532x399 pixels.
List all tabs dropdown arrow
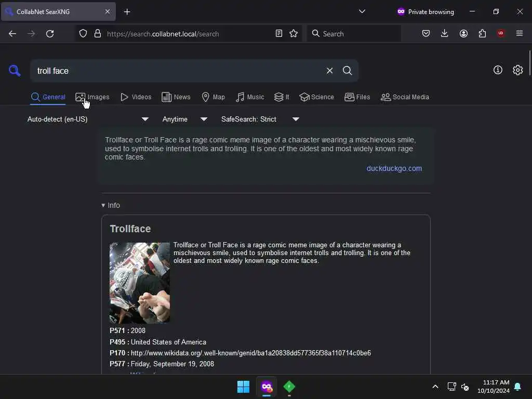[362, 11]
